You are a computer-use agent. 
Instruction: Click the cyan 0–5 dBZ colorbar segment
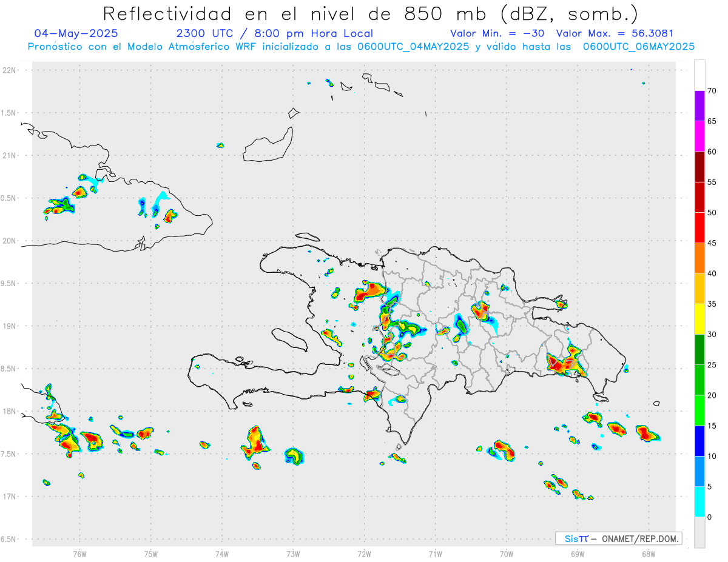[x=699, y=501]
